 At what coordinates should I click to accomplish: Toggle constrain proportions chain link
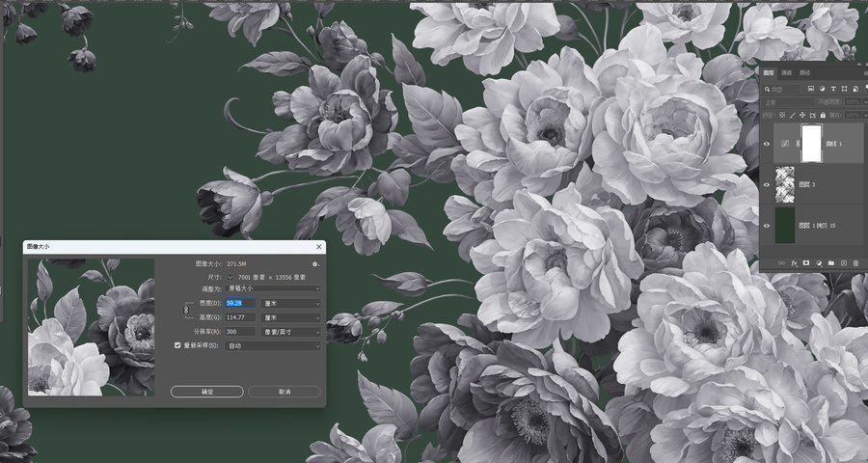(x=186, y=311)
